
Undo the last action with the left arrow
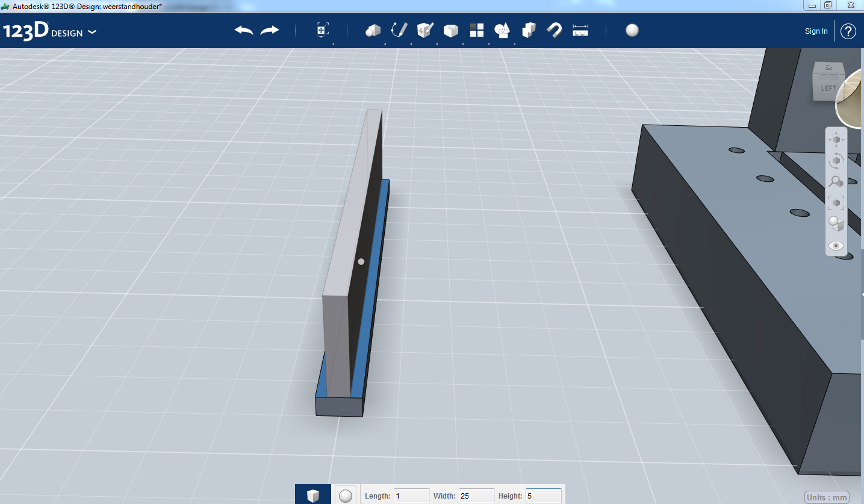244,31
